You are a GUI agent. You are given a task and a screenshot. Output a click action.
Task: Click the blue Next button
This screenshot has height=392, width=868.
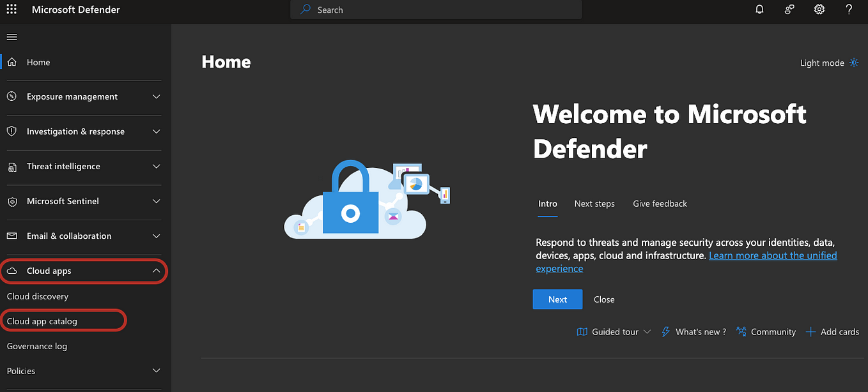557,299
